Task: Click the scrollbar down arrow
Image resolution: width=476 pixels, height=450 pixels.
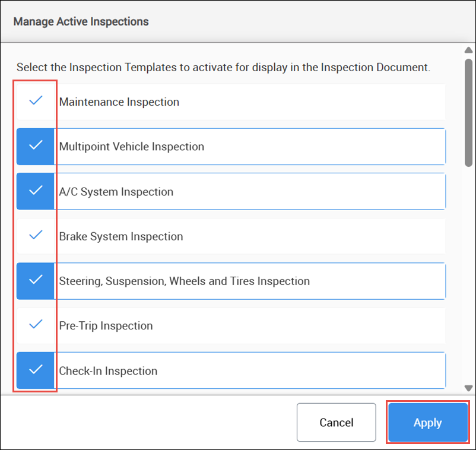Action: [x=468, y=388]
